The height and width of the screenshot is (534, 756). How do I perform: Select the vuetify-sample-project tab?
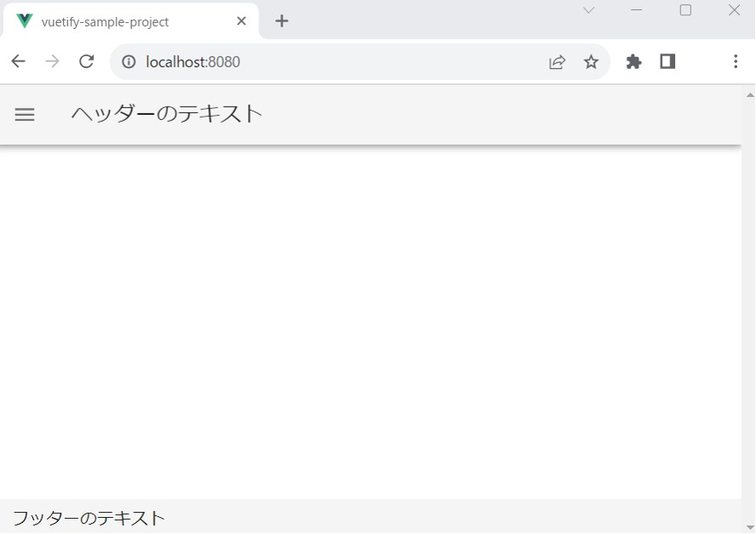130,21
